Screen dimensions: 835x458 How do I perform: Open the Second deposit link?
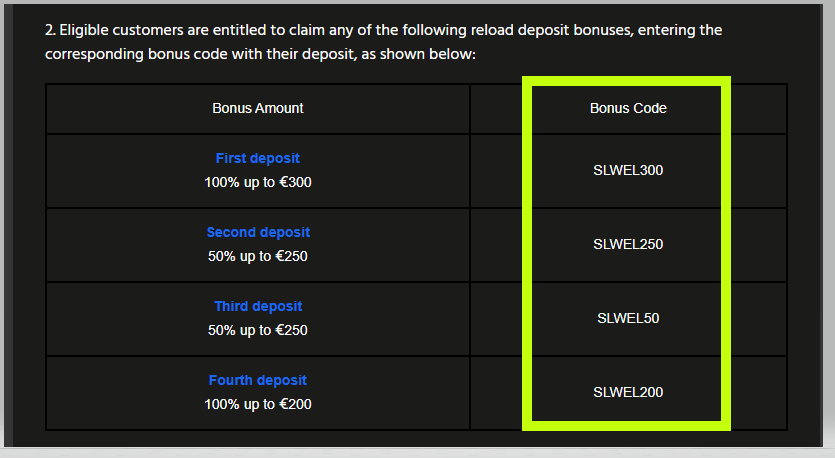pos(257,232)
